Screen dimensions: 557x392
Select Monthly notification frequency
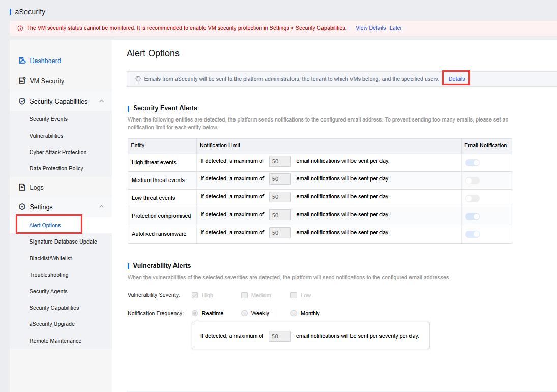click(x=294, y=313)
